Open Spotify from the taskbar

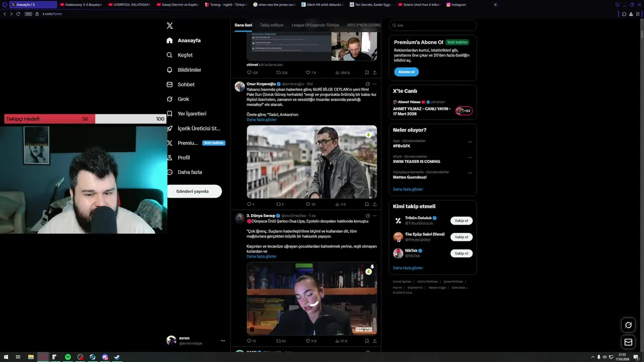pyautogui.click(x=67, y=357)
